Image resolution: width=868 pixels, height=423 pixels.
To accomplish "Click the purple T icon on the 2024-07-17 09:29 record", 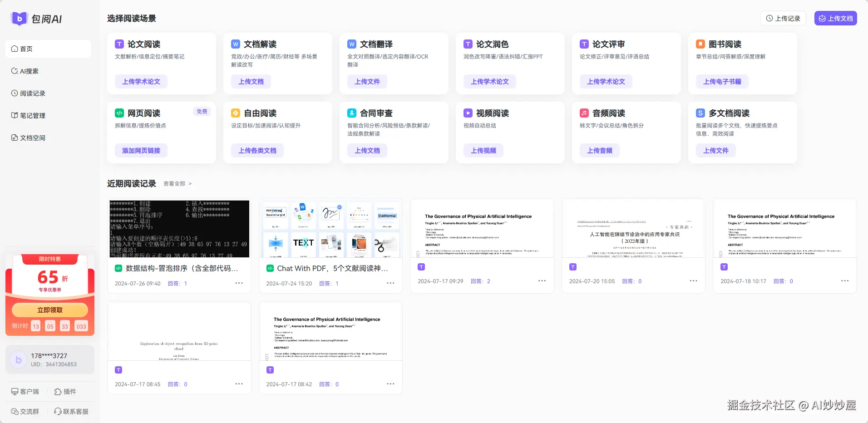I will pyautogui.click(x=421, y=267).
